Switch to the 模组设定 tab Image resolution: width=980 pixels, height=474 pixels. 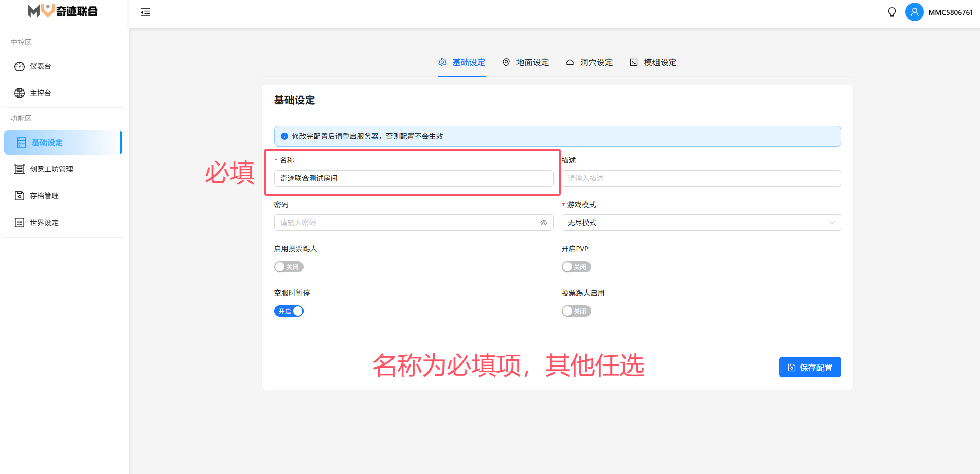(x=653, y=62)
